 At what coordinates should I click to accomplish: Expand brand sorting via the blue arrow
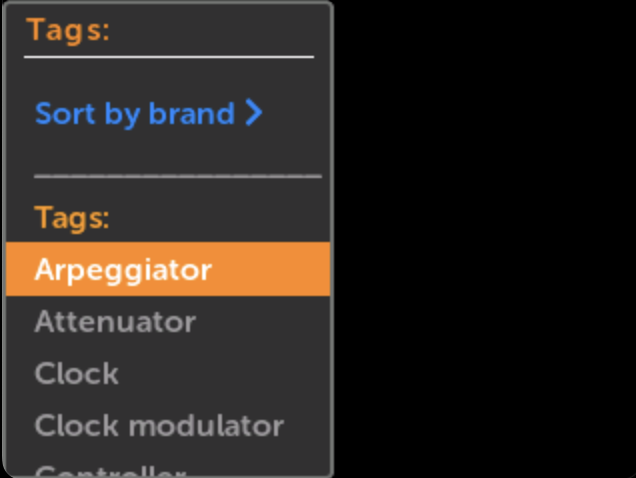click(x=254, y=113)
